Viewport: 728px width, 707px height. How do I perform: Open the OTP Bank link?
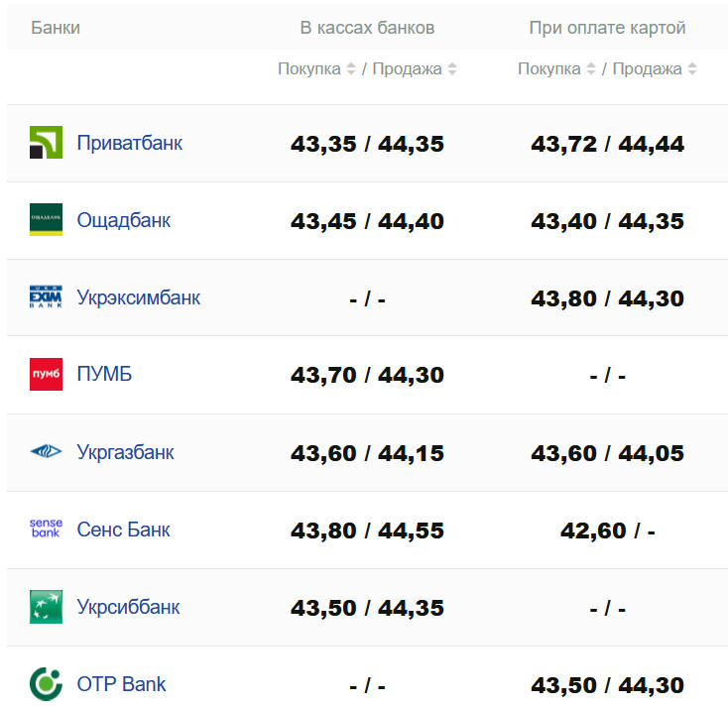click(121, 684)
